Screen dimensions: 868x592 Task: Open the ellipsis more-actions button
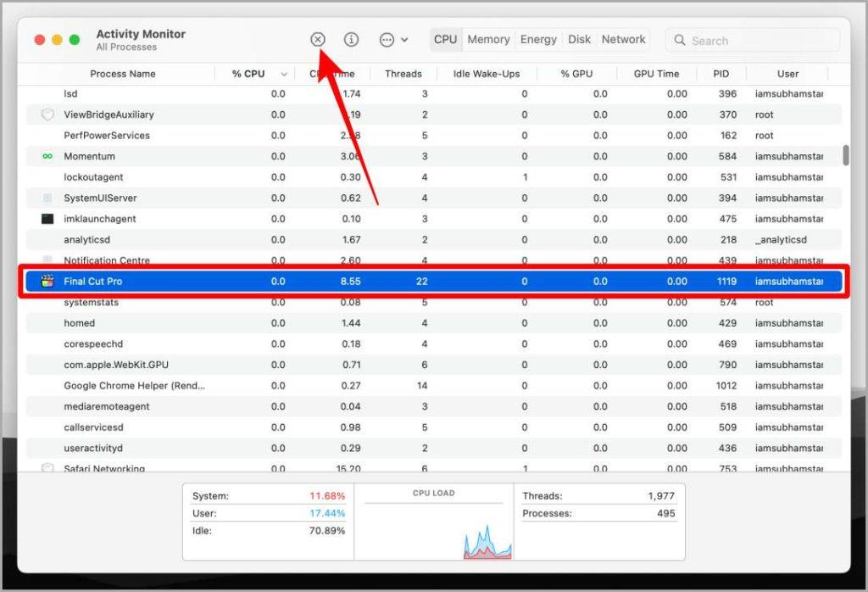[387, 39]
